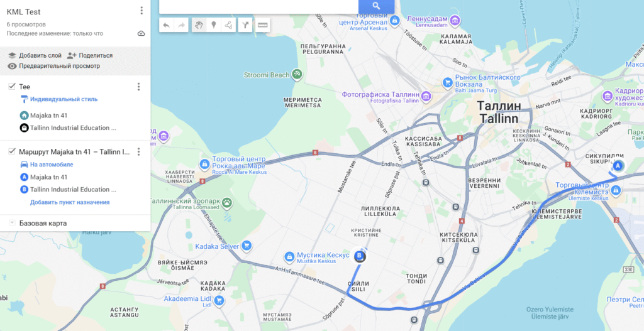644x331 pixels.
Task: Uncheck the Tee layer checkbox
Action: (x=12, y=86)
